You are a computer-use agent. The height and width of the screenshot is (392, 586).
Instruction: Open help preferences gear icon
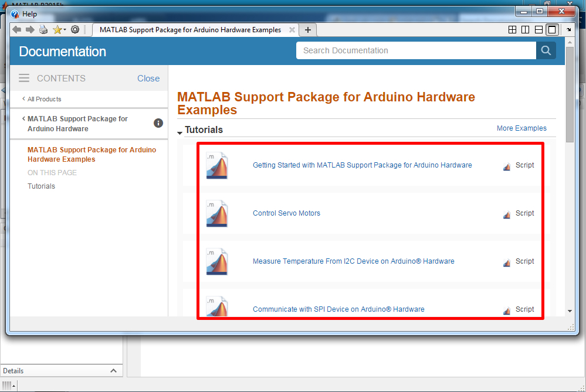[x=75, y=29]
